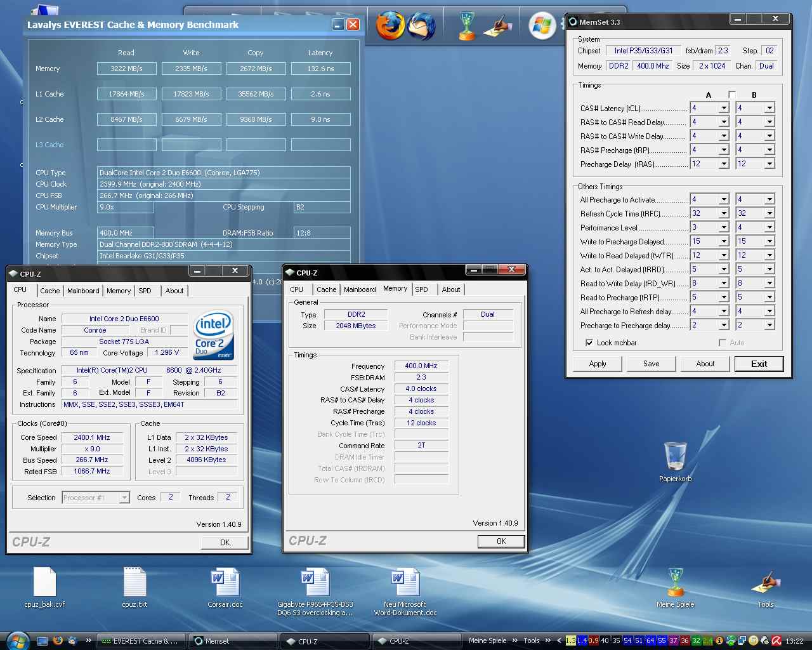Click the network connection tray icon
This screenshot has width=812, height=650.
(742, 641)
